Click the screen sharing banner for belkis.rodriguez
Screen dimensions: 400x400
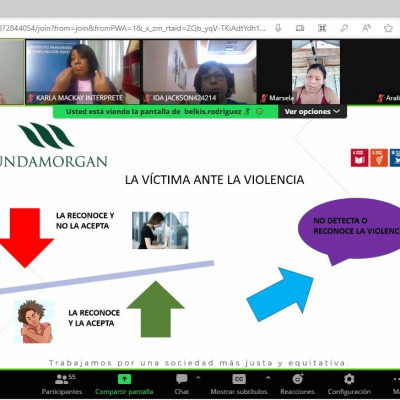(x=165, y=112)
